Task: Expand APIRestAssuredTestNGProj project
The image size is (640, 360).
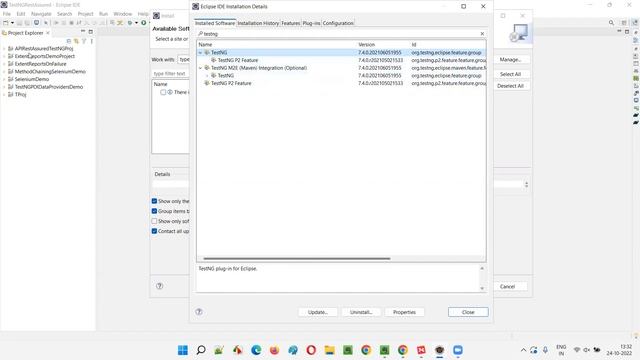Action: tap(4, 49)
